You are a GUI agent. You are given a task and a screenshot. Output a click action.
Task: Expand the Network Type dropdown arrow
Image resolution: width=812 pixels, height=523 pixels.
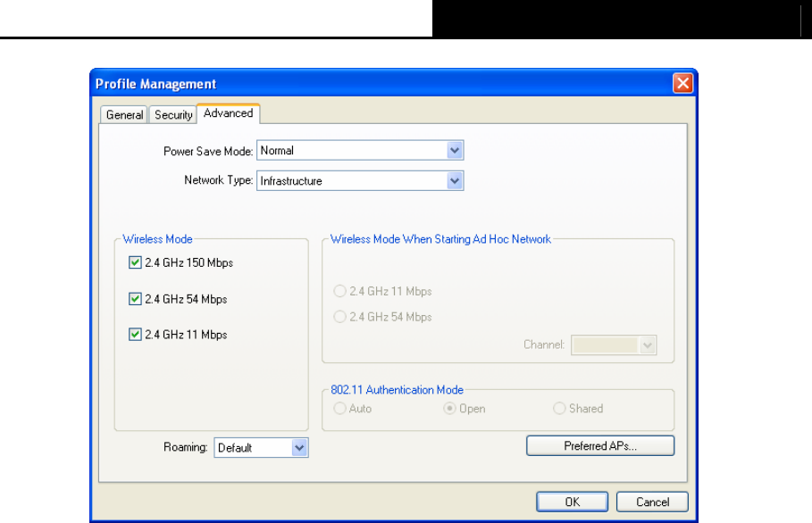coord(455,181)
